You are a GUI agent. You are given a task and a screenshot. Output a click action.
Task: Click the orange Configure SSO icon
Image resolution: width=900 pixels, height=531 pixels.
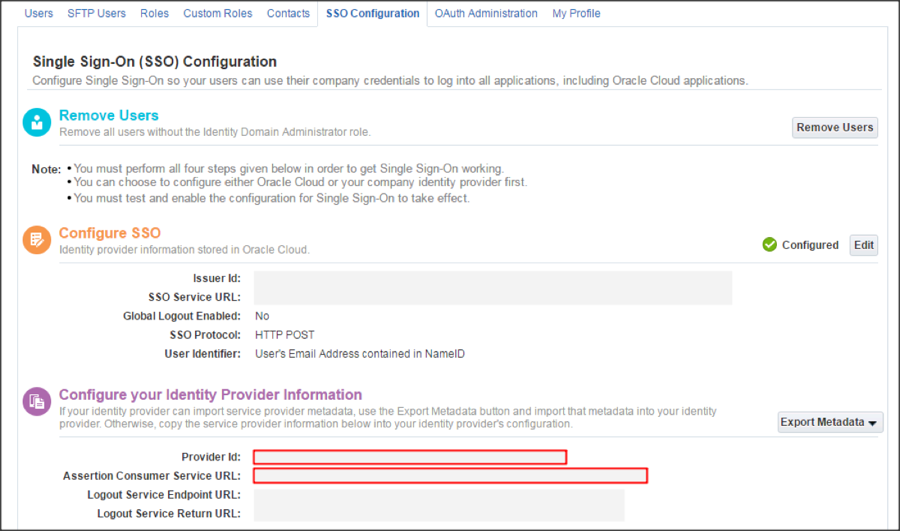point(37,240)
